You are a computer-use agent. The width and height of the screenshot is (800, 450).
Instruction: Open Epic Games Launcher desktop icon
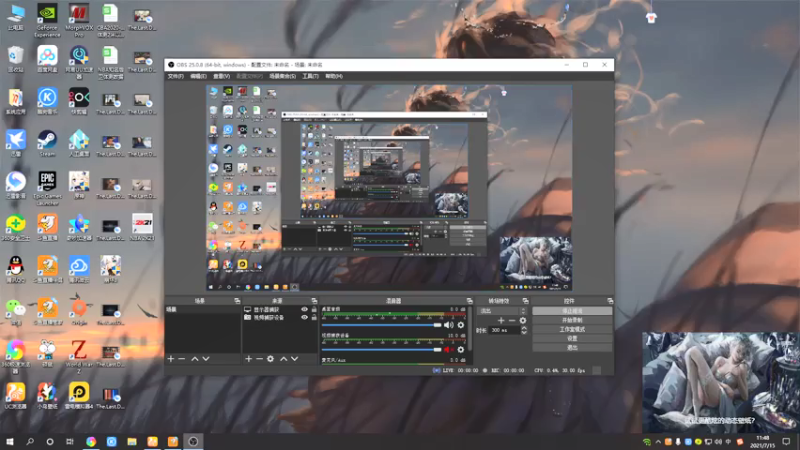click(x=47, y=188)
